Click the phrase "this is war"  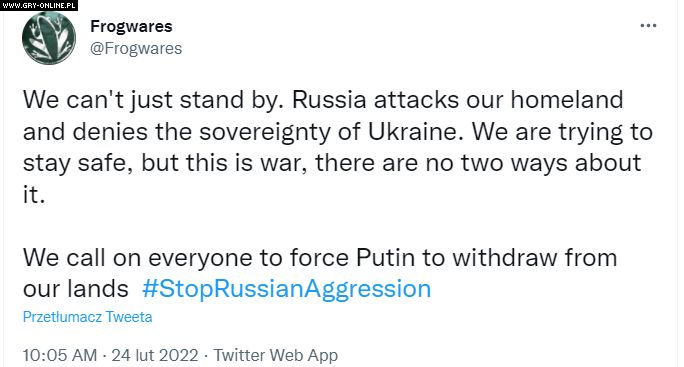click(245, 163)
